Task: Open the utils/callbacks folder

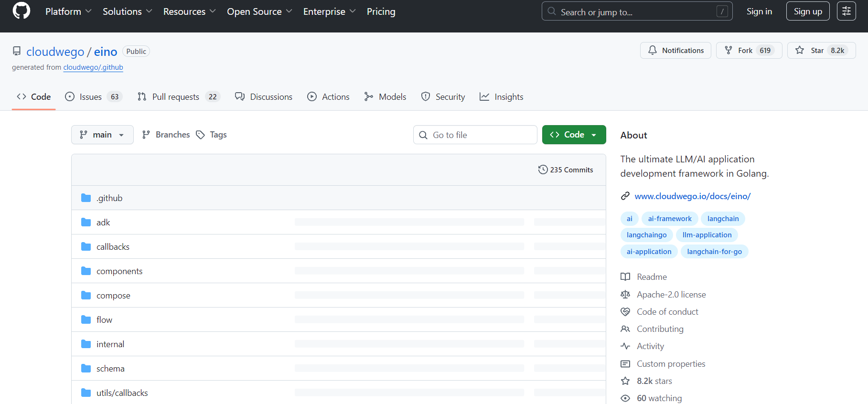Action: click(x=122, y=393)
